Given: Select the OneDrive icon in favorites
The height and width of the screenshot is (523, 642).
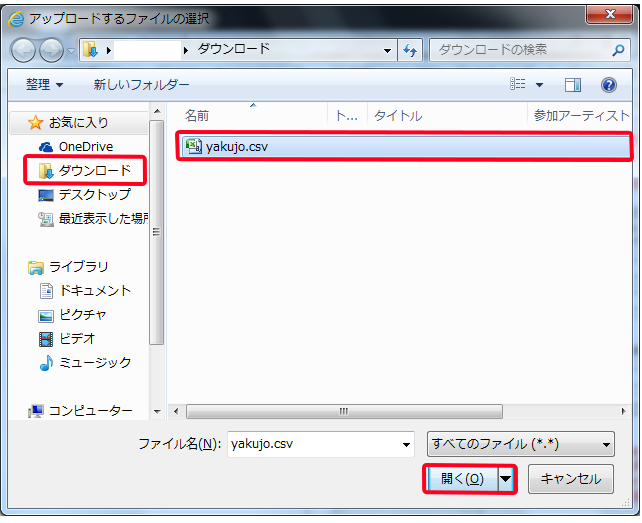Looking at the screenshot, I should [46, 147].
